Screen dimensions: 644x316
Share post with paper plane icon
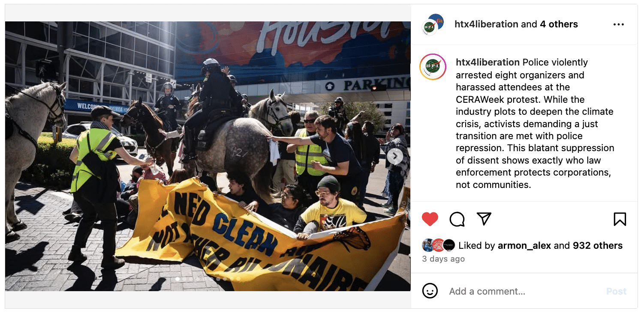(484, 219)
